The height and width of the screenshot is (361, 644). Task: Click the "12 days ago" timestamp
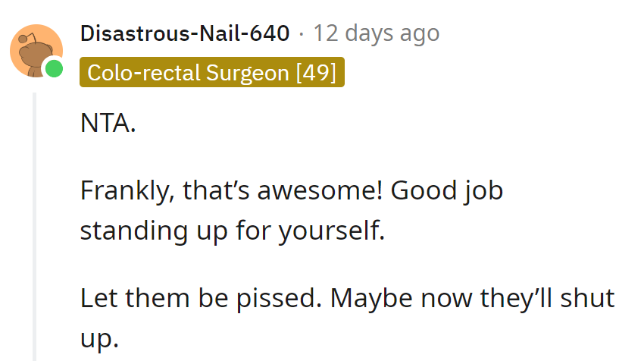(376, 33)
